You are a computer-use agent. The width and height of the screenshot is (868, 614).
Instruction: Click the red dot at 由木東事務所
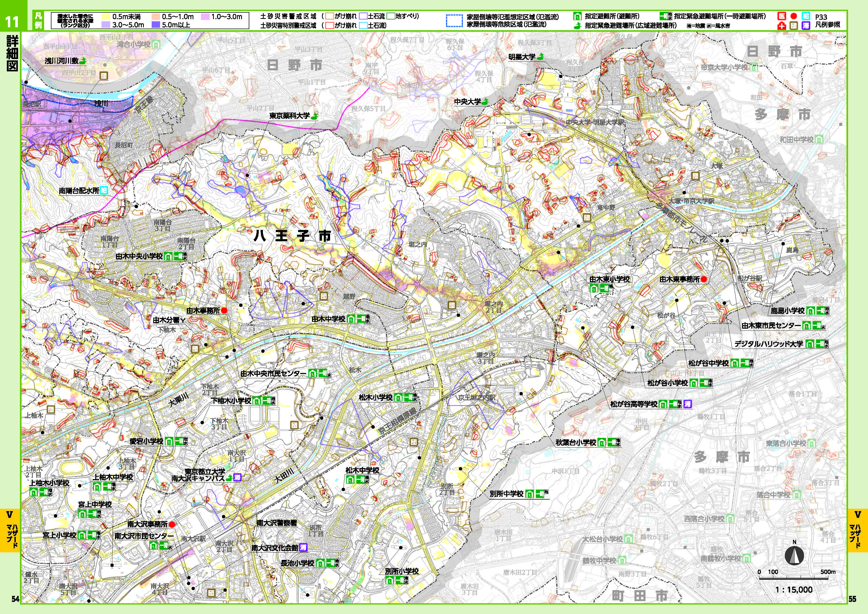tap(703, 280)
